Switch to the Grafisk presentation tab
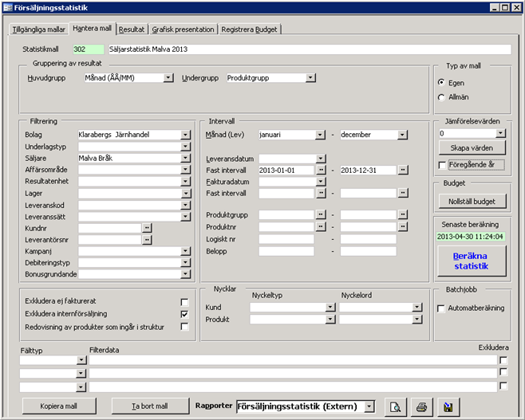Image resolution: width=525 pixels, height=420 pixels. click(x=184, y=29)
